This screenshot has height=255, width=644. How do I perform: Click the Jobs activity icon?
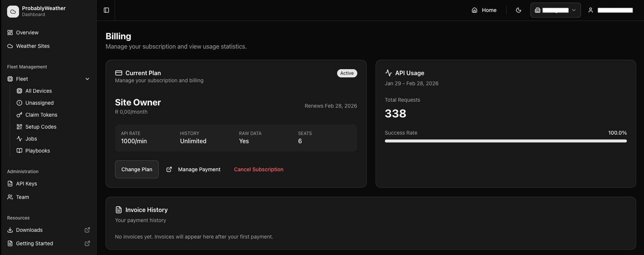point(19,139)
